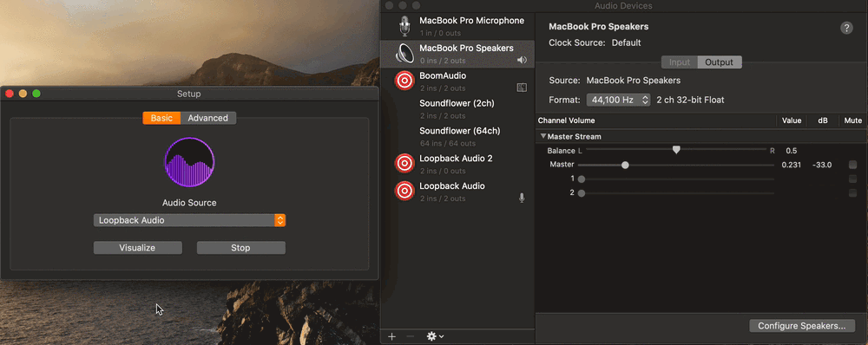Click the purple audio visualizer logo in Setup
The image size is (868, 345).
(x=190, y=163)
